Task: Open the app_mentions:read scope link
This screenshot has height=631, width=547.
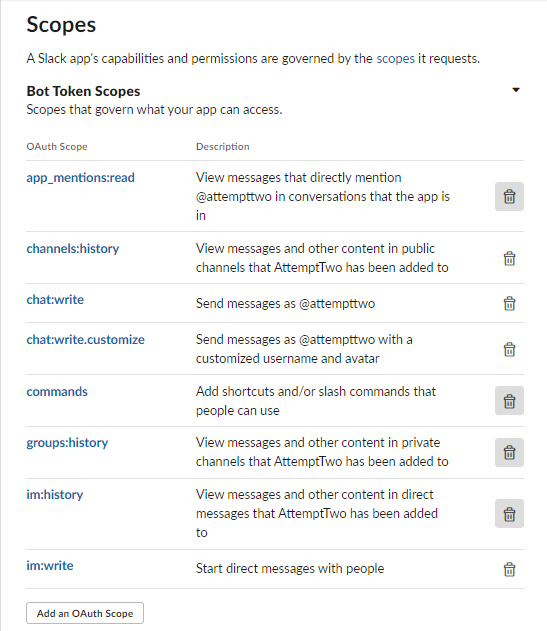Action: click(81, 178)
